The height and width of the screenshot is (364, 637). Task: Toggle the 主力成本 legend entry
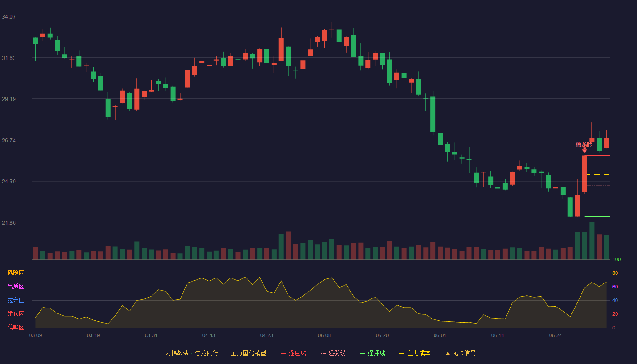(415, 353)
